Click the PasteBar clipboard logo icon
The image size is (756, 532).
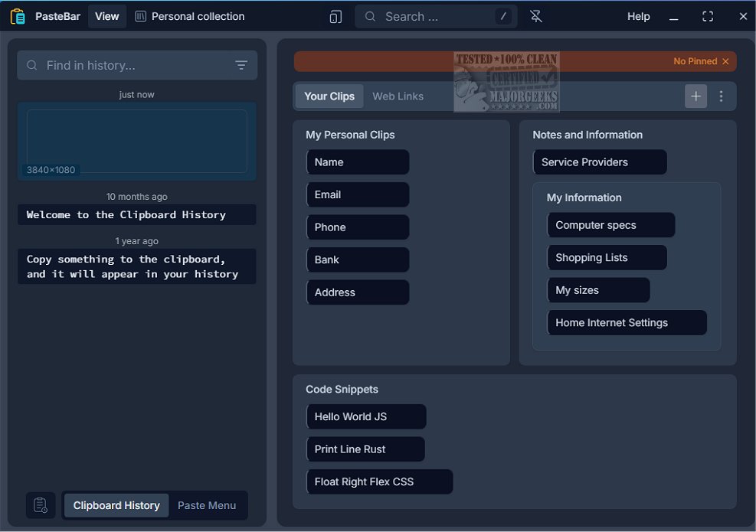(18, 16)
